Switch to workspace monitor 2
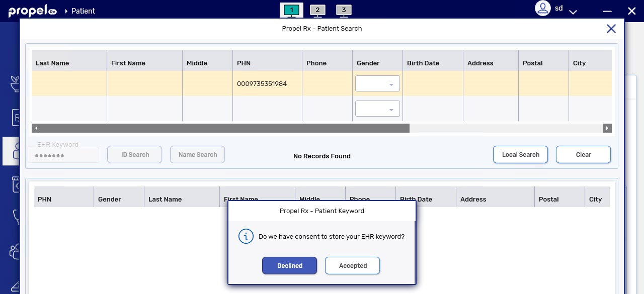The width and height of the screenshot is (644, 294). [317, 10]
